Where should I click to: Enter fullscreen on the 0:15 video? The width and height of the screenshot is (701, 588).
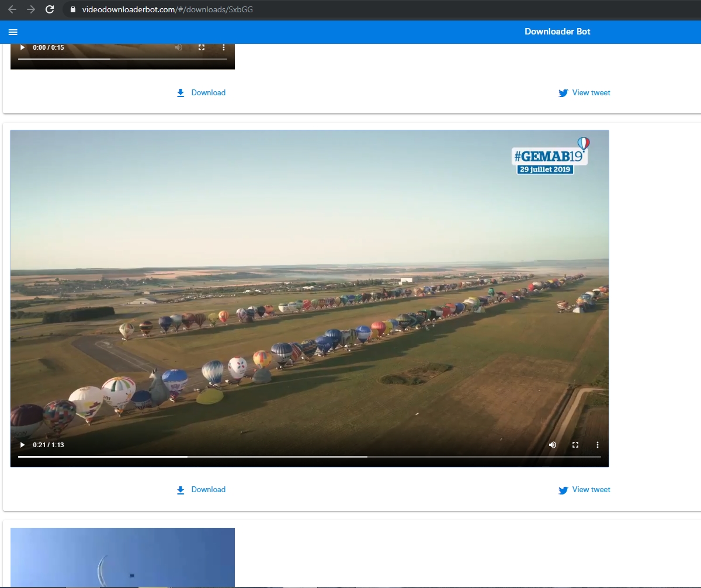[202, 47]
